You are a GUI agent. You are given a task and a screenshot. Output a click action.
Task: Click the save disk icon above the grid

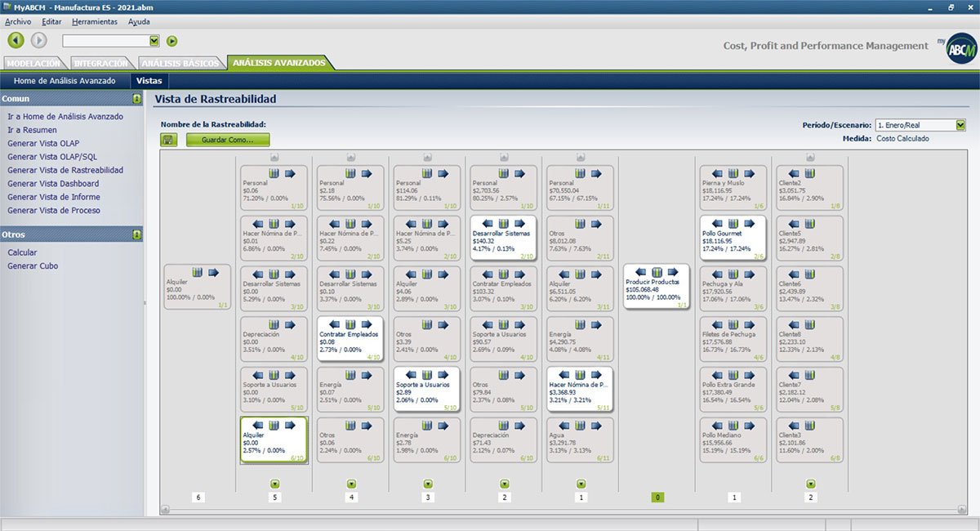(168, 140)
